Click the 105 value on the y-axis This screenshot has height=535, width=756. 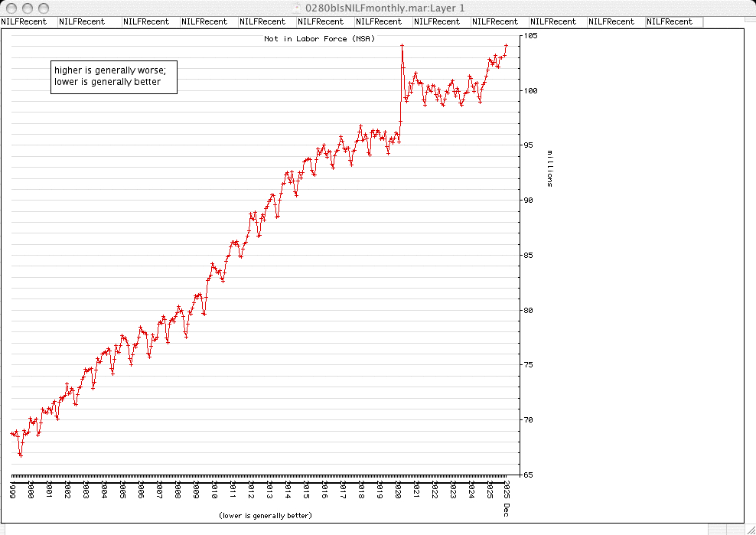pyautogui.click(x=531, y=36)
